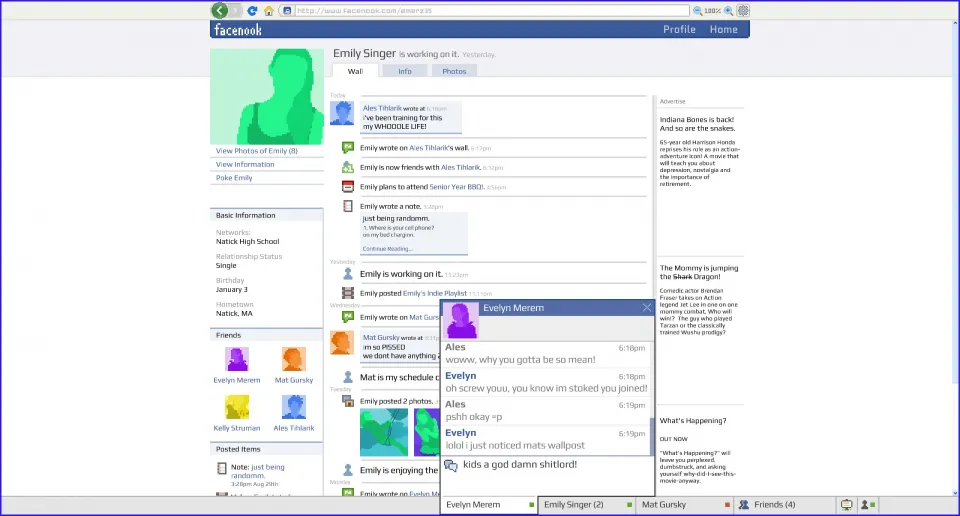Click the new friend icon by Ales Tihlarik
This screenshot has height=516, width=960.
tap(348, 167)
